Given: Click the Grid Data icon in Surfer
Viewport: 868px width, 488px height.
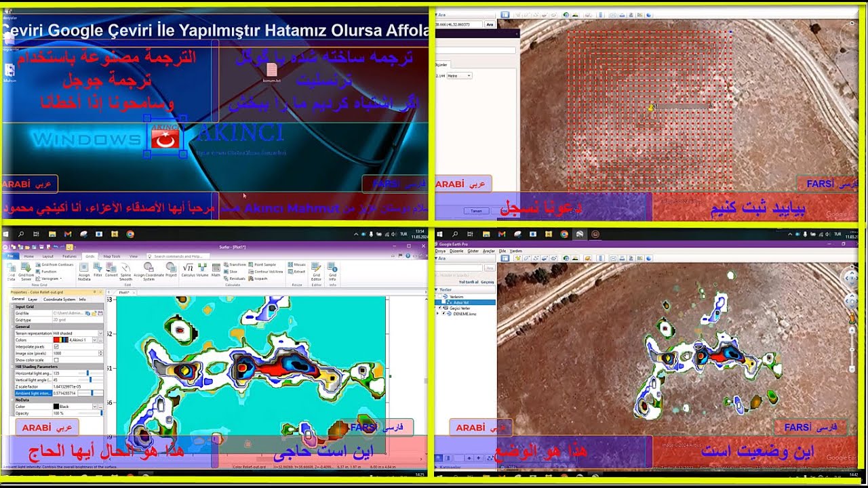Looking at the screenshot, I should click(11, 271).
